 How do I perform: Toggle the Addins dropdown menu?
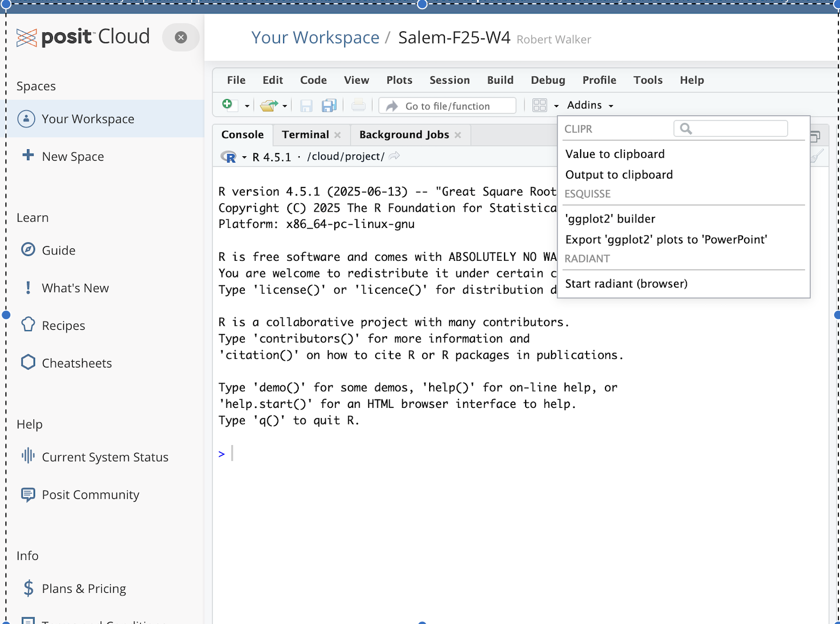590,106
